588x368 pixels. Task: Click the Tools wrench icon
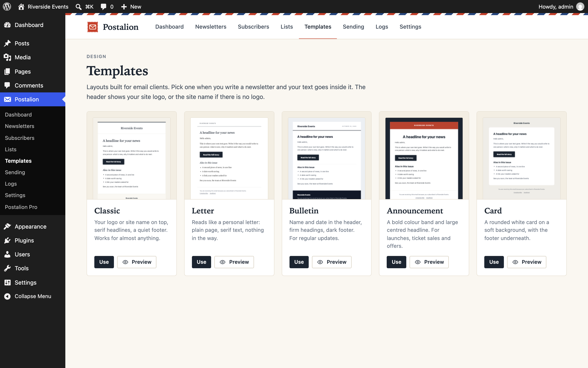coord(7,268)
